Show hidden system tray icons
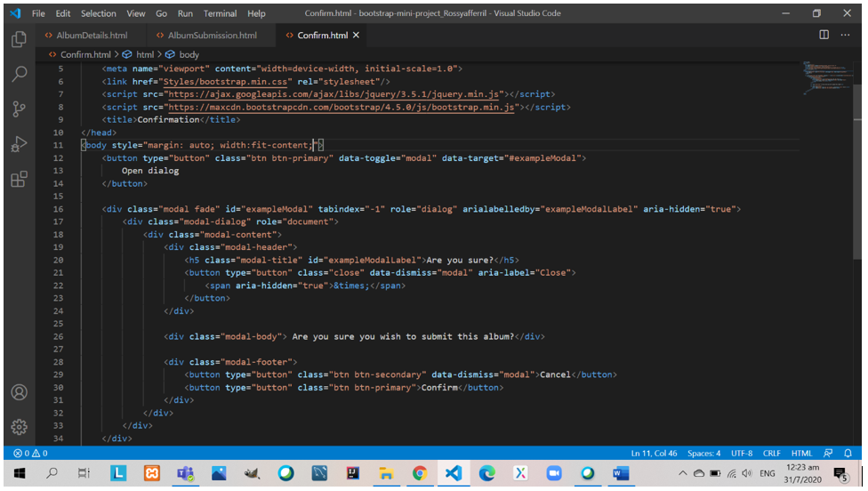Viewport: 868px width, 491px height. pos(682,473)
